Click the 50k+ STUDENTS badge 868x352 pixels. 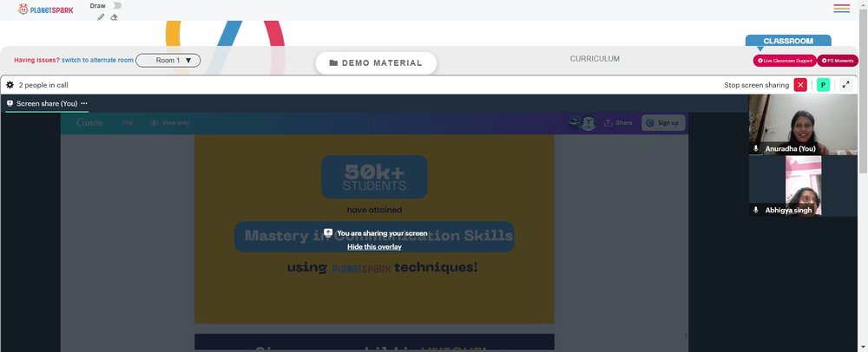pos(374,177)
